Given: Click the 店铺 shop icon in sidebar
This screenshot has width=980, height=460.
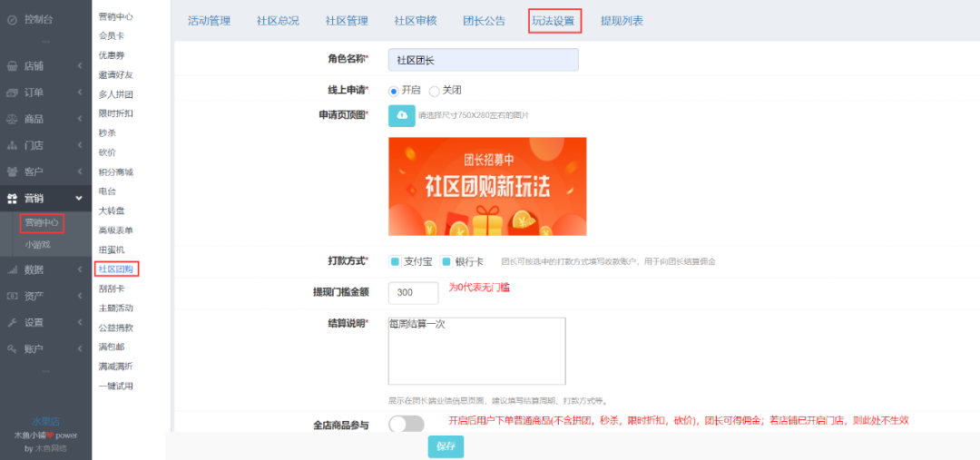Looking at the screenshot, I should (13, 66).
